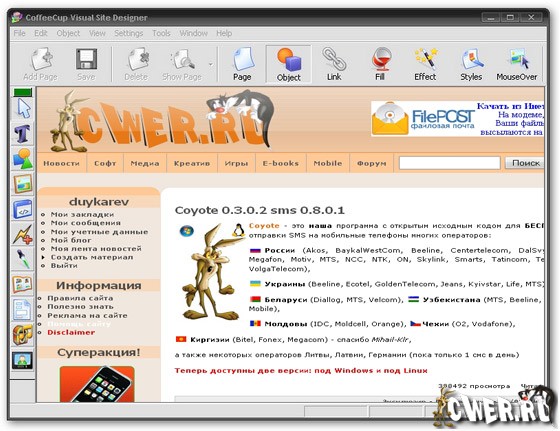
Task: Open the Софт site tab
Action: (105, 163)
